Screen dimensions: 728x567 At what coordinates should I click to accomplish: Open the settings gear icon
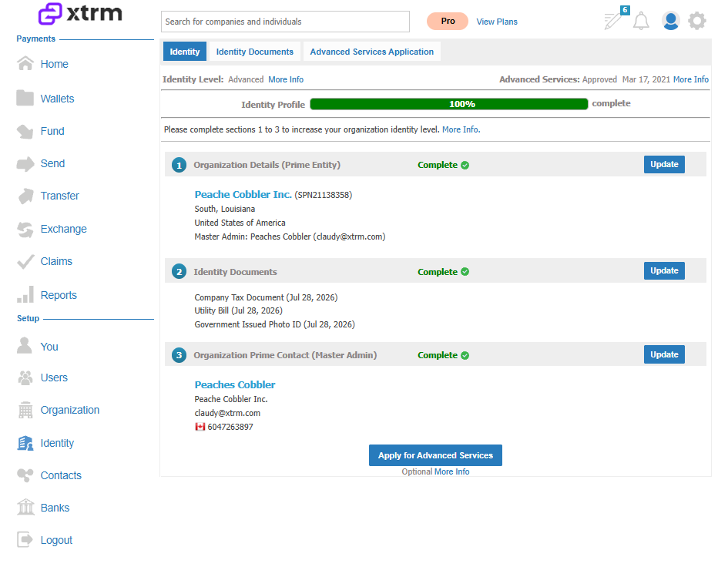[697, 21]
